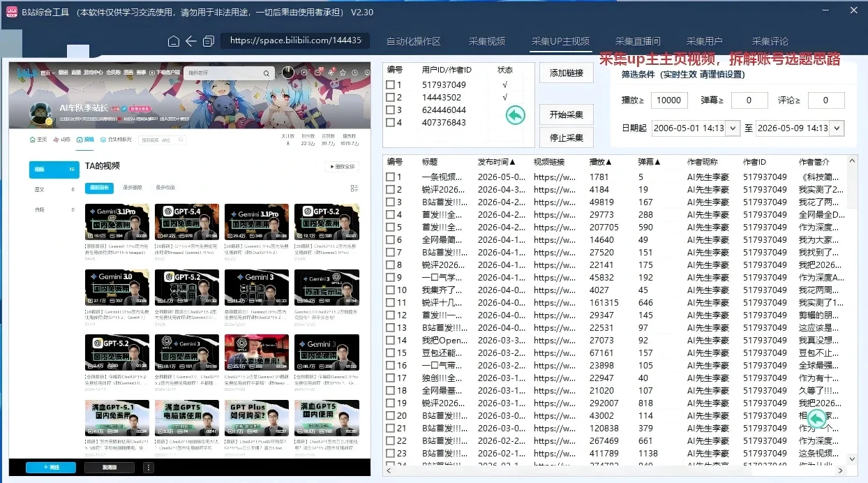The image size is (868, 483).
Task: Open the 满血GPT-5.1 国内免费用 video thumbnail
Action: [117, 419]
